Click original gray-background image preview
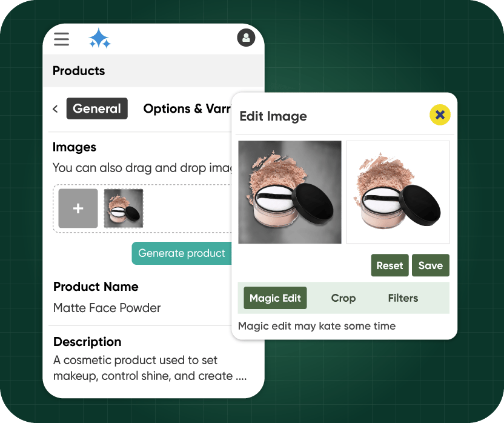Screen dimensions: 504x423 tap(290, 192)
